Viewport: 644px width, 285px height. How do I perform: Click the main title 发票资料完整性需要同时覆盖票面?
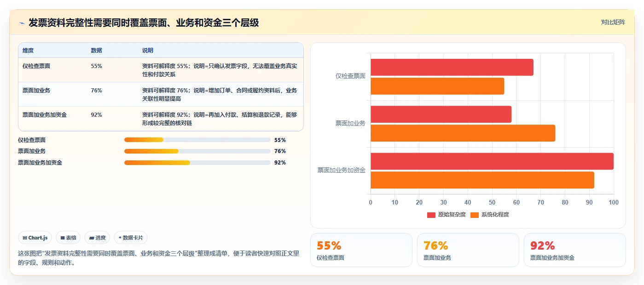tap(144, 23)
